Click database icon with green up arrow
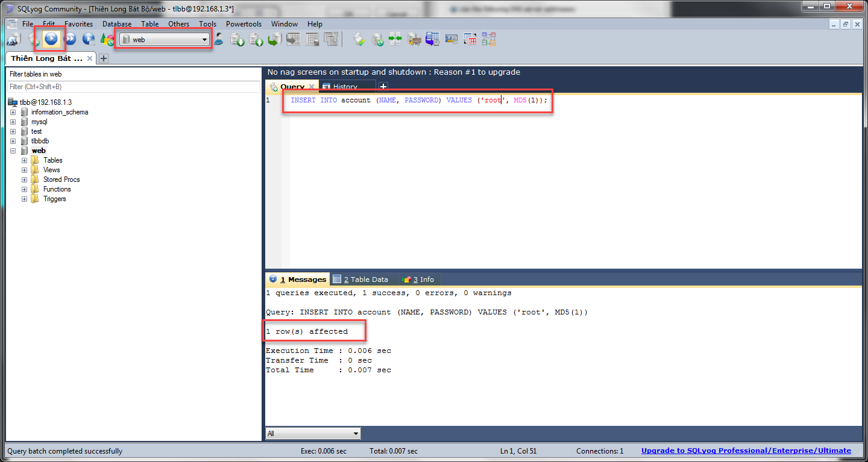 (x=256, y=40)
